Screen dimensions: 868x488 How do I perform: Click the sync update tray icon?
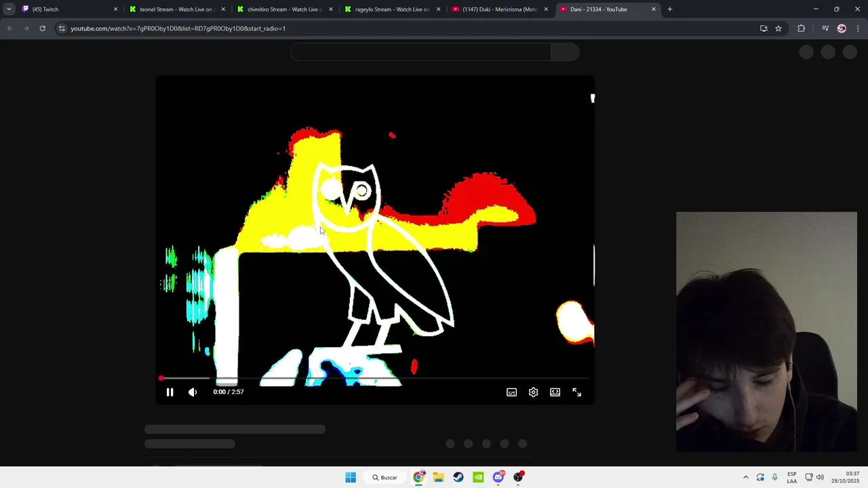coord(760,477)
